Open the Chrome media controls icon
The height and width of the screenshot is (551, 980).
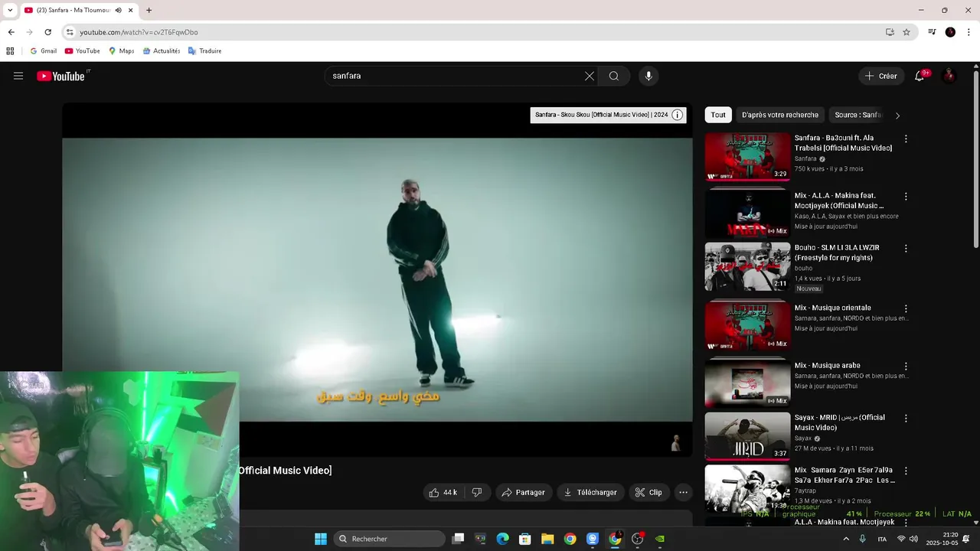(932, 32)
